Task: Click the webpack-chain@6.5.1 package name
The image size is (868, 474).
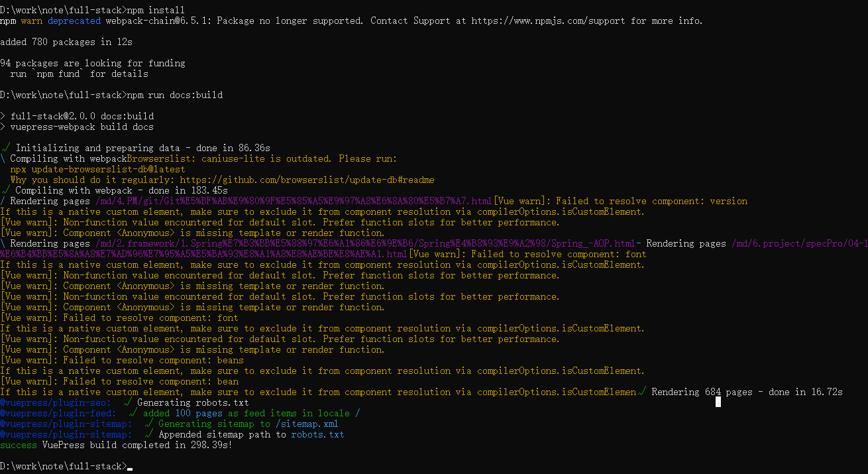Action: coord(148,21)
